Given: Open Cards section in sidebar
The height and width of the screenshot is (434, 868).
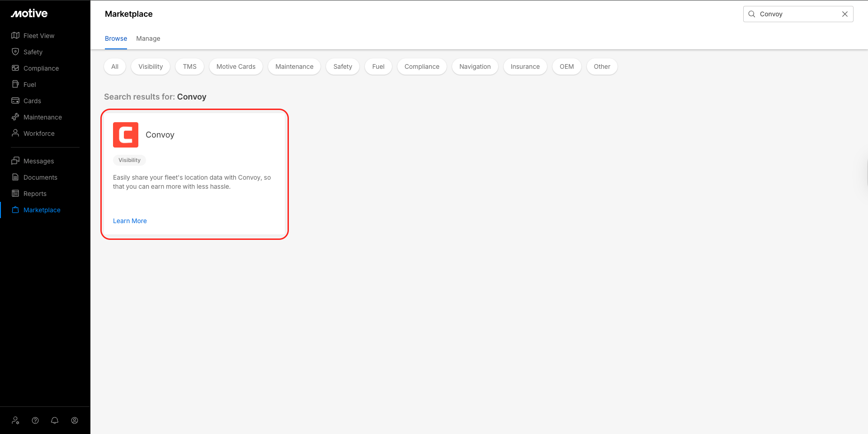Looking at the screenshot, I should point(32,101).
